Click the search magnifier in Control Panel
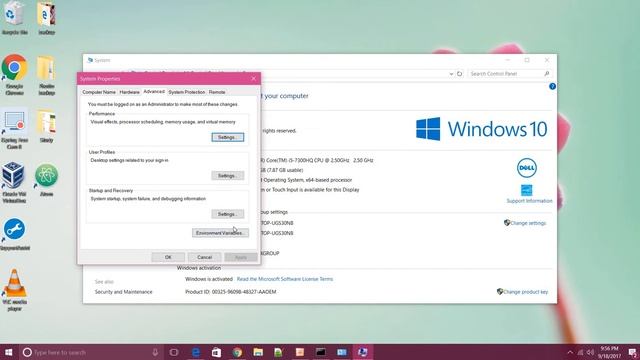 [x=547, y=74]
